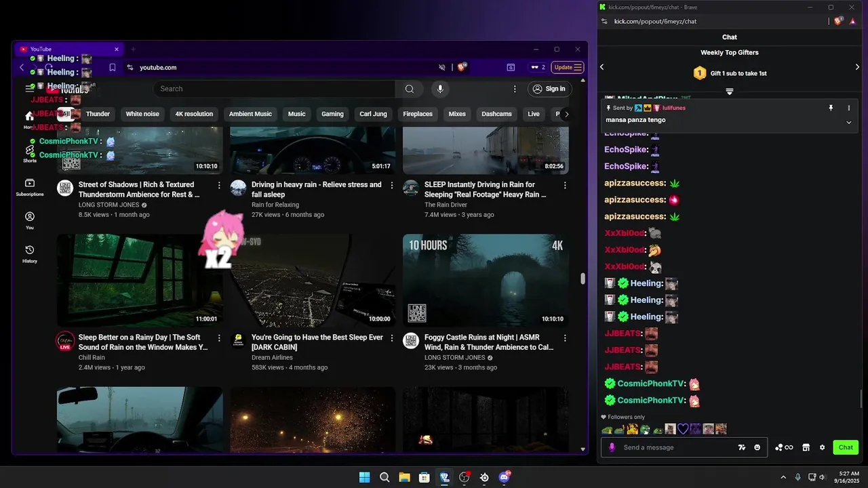This screenshot has width=868, height=488.
Task: Open the emoji picker in Kick chat
Action: click(757, 447)
